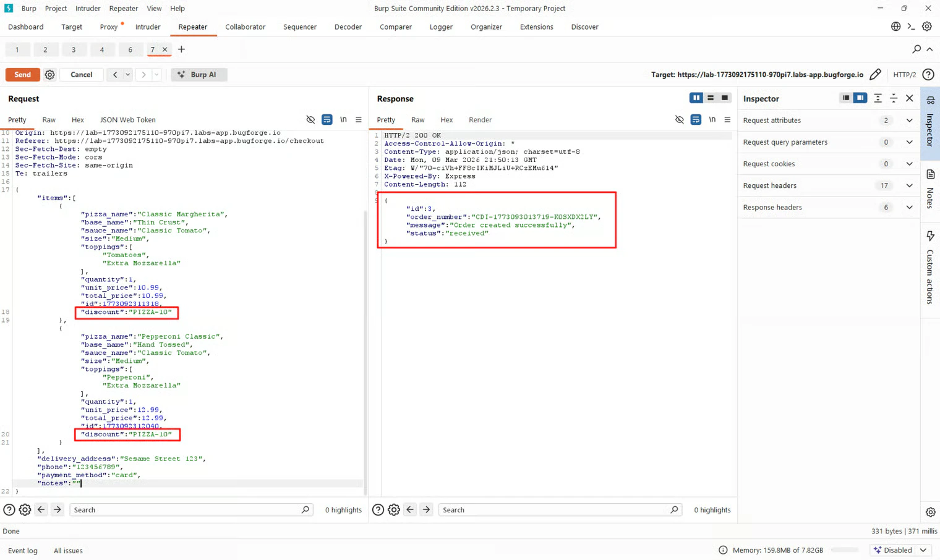The height and width of the screenshot is (560, 940).
Task: Open JSON Web Token request tab
Action: point(128,120)
